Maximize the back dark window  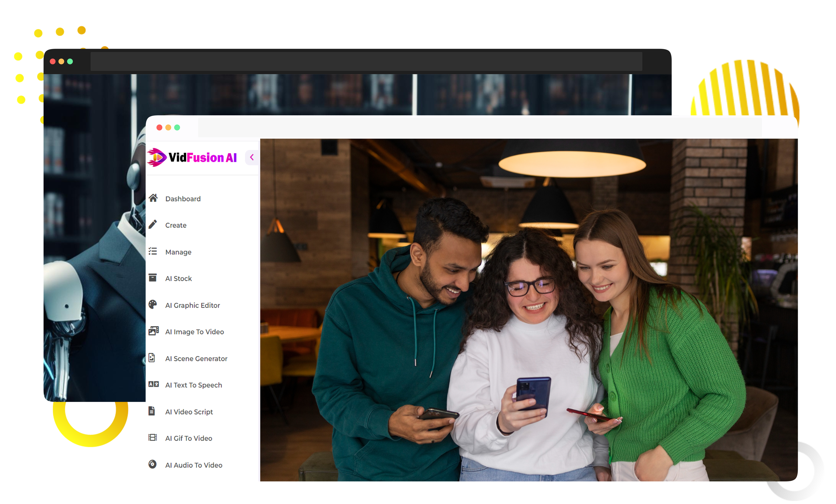click(70, 61)
